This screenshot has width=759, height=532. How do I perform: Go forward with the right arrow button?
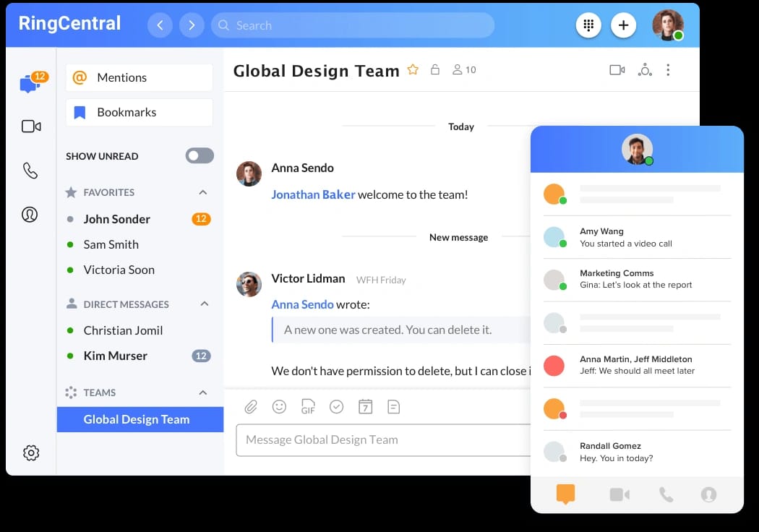tap(192, 25)
